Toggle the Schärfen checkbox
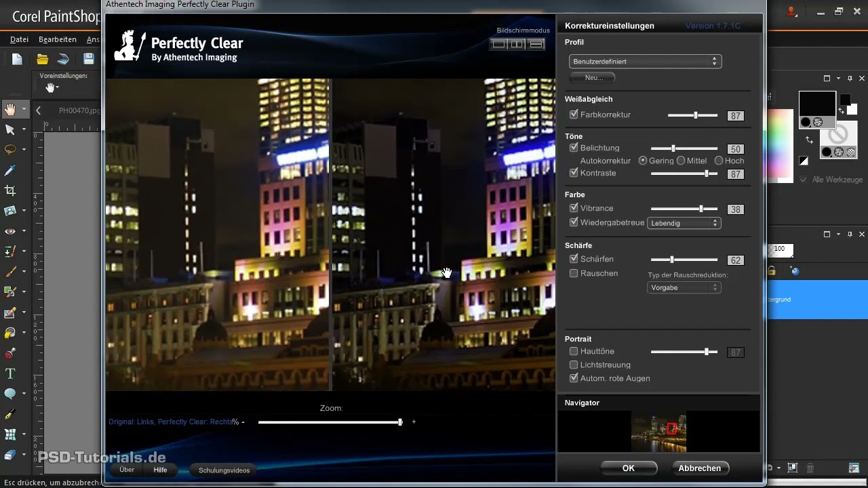 coord(574,259)
